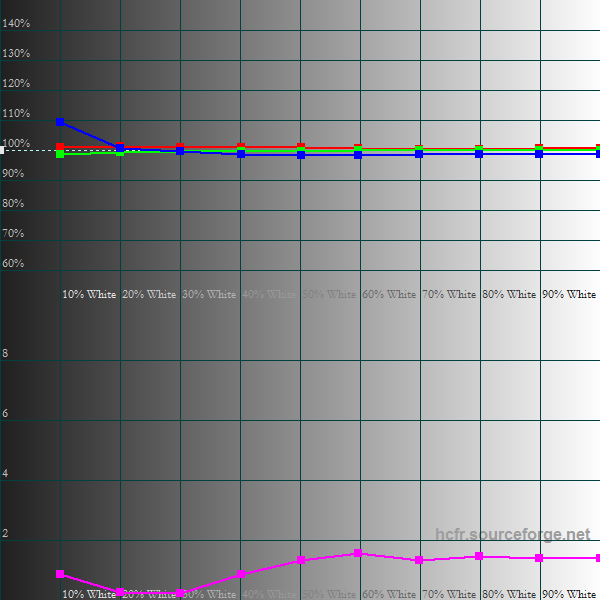This screenshot has height=600, width=600.
Task: Click the hcfr.sourceforge.net watermark link
Action: [x=513, y=534]
